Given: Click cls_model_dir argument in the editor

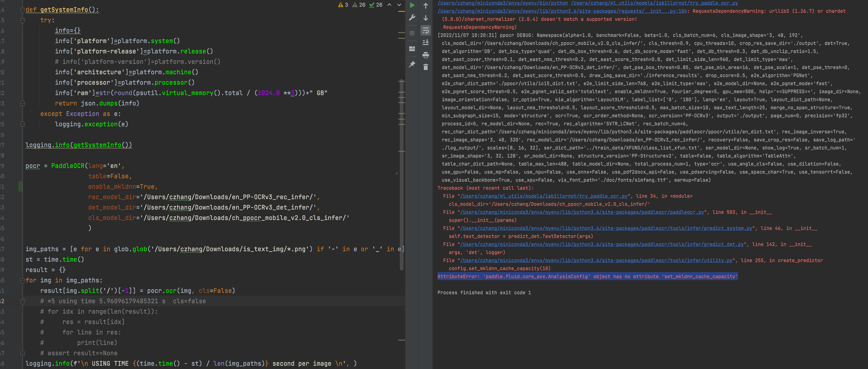Looking at the screenshot, I should click(219, 218).
